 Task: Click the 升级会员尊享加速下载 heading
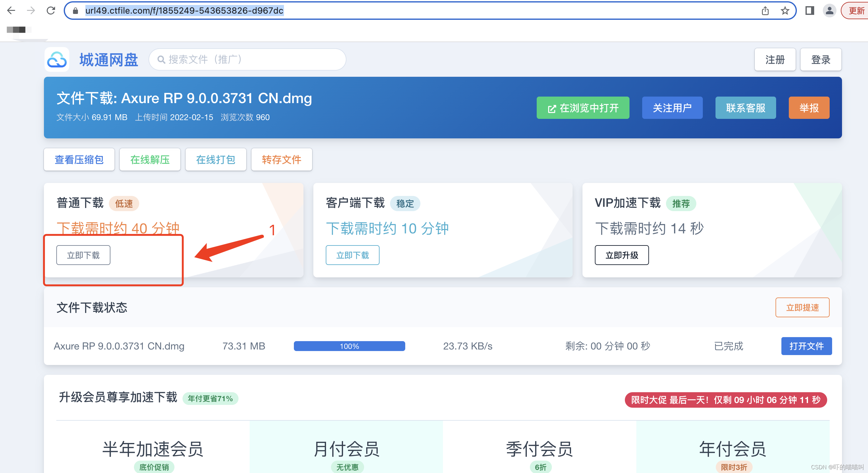click(118, 397)
